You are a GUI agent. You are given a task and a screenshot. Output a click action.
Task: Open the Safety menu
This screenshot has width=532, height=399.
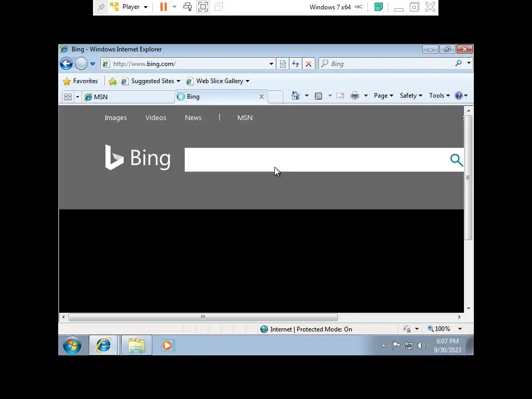(x=411, y=96)
